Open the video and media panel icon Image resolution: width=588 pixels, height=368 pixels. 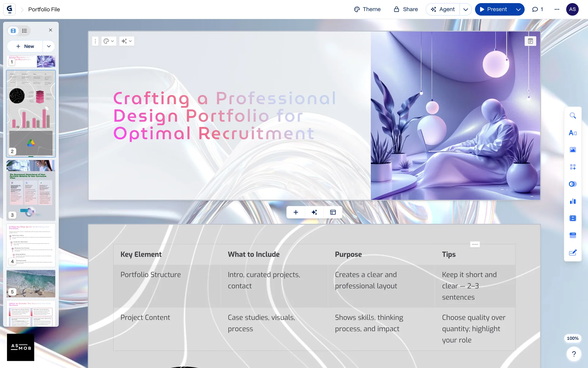click(573, 218)
